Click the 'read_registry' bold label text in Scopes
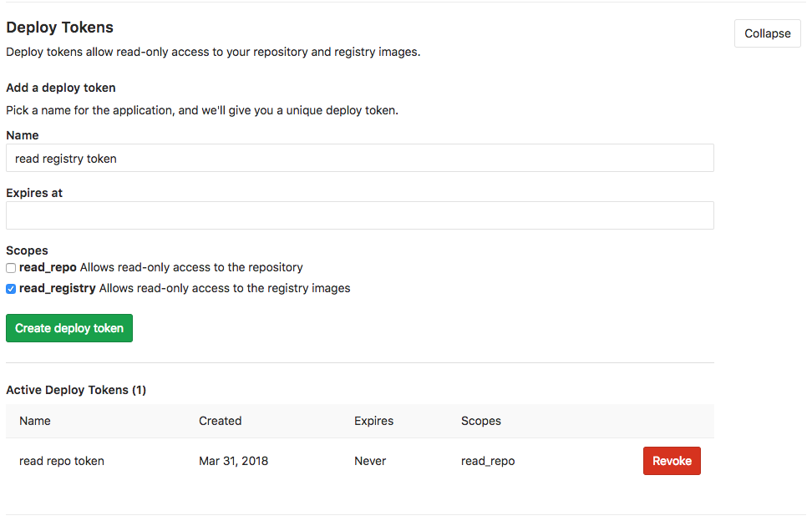 tap(58, 288)
